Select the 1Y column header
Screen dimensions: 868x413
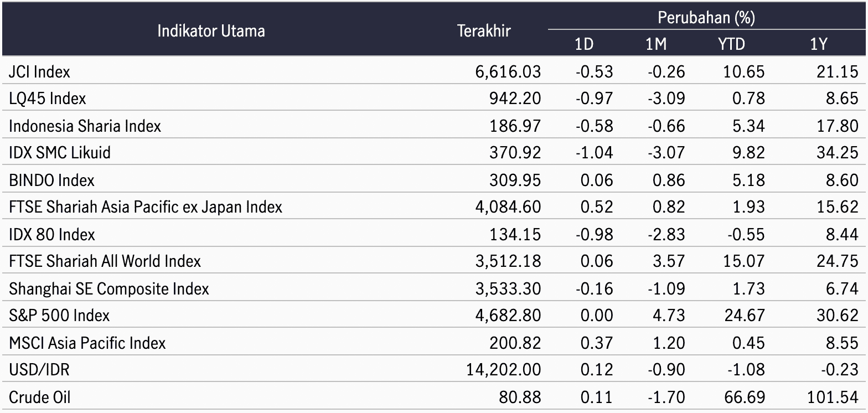818,44
